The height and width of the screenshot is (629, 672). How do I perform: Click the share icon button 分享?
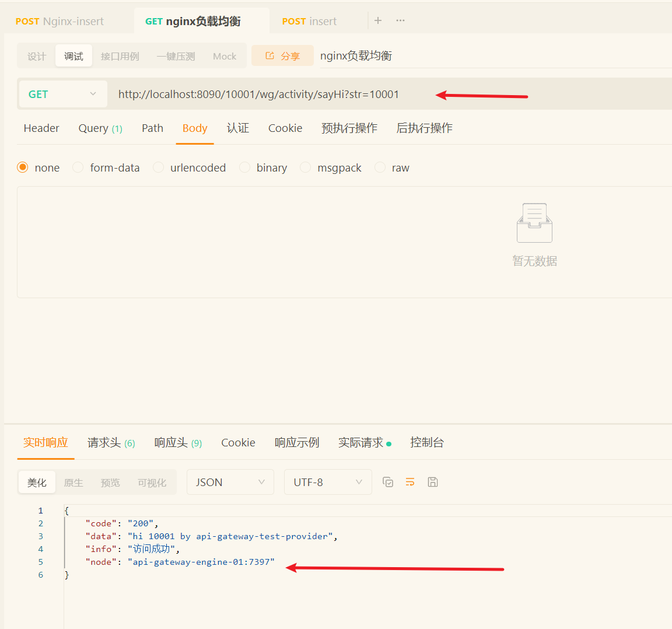282,56
